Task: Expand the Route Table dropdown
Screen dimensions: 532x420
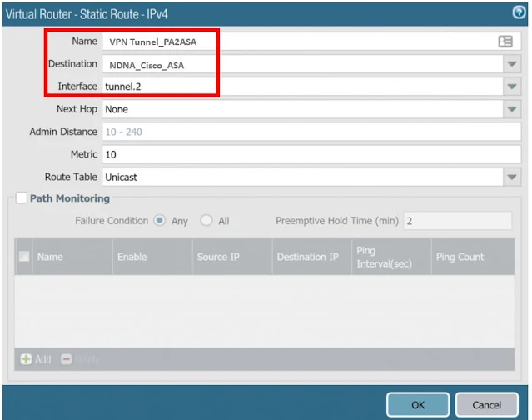Action: (511, 177)
